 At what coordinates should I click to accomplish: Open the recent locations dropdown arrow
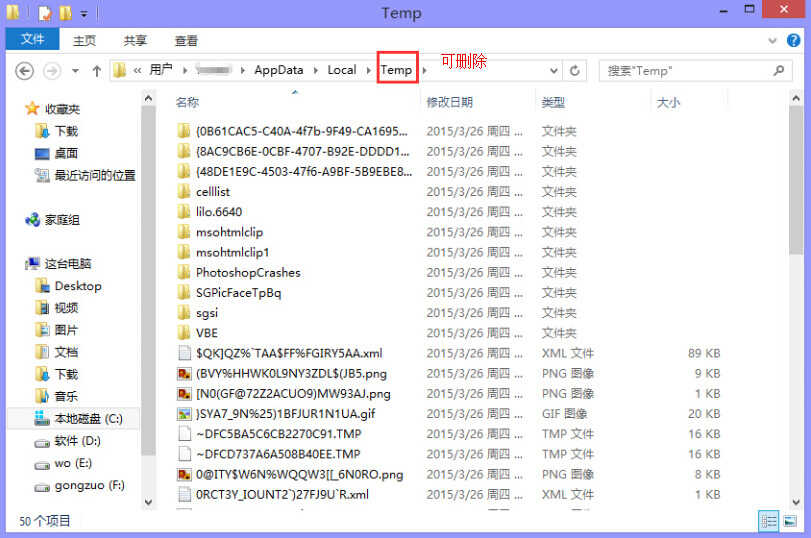click(73, 71)
